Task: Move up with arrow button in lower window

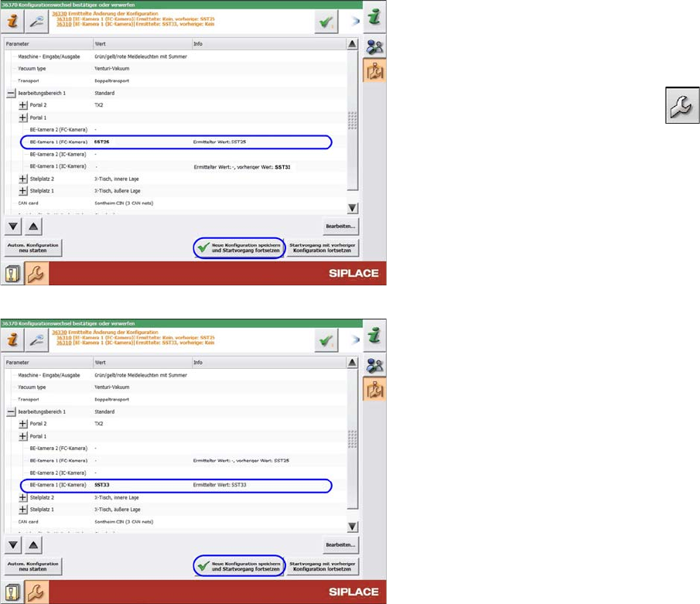Action: coord(33,545)
